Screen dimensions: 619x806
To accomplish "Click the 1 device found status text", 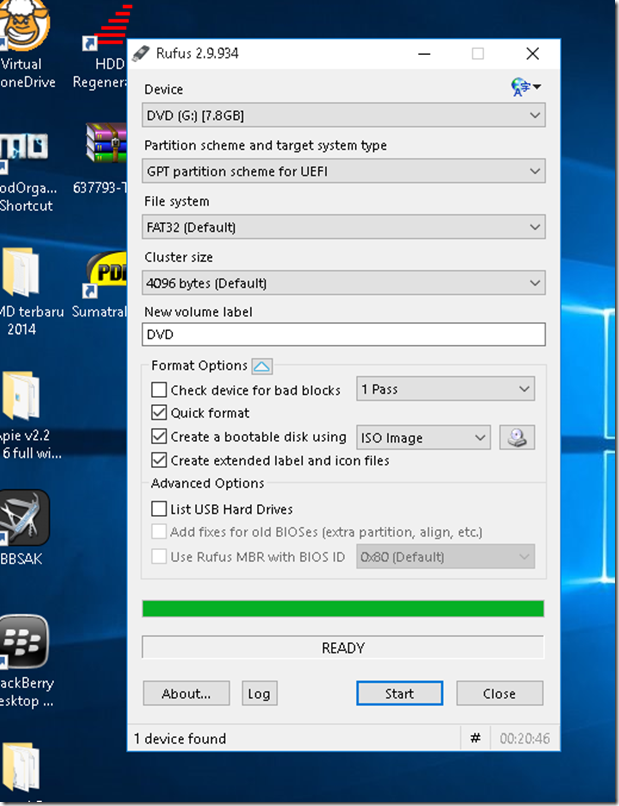I will pos(180,739).
